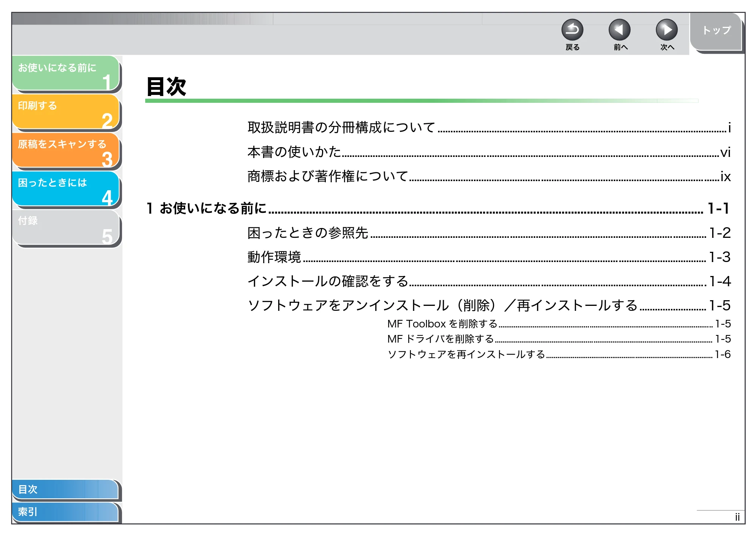Open MF Toolbox を削除する entry

(559, 324)
